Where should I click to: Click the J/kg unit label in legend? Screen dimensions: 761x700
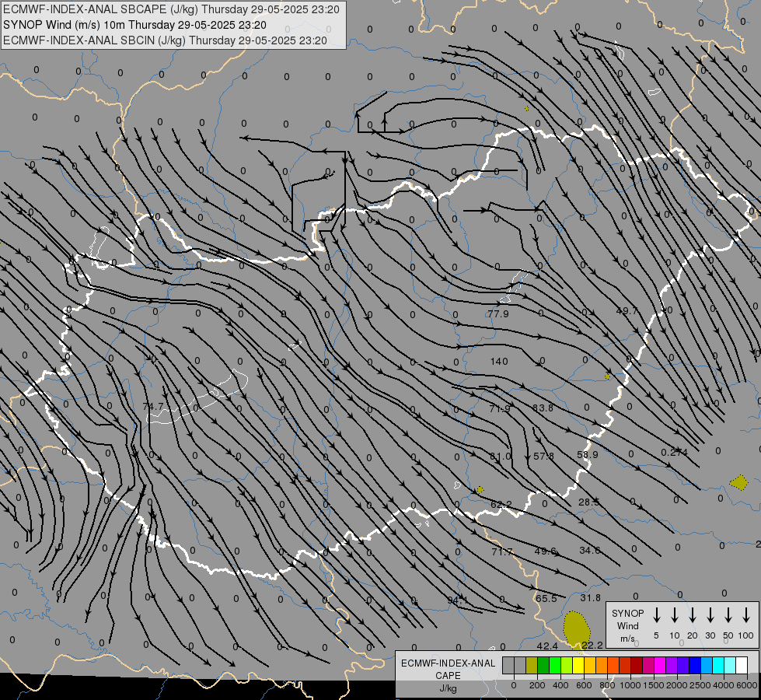[448, 688]
